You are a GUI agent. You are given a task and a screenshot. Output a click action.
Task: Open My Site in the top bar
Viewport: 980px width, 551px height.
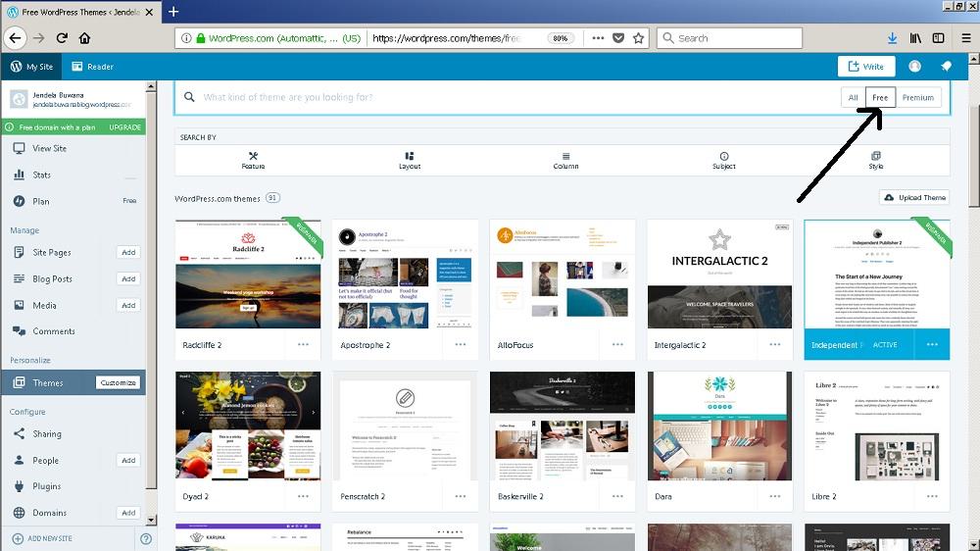click(x=31, y=67)
